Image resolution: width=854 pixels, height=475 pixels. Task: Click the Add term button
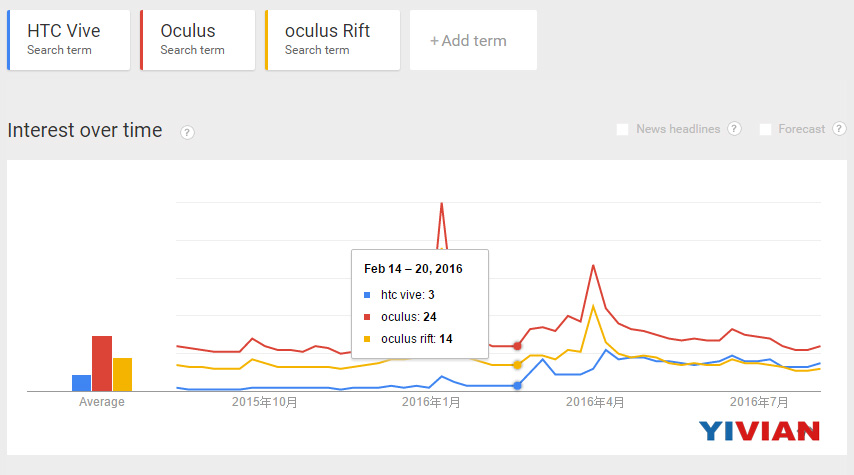click(x=473, y=40)
